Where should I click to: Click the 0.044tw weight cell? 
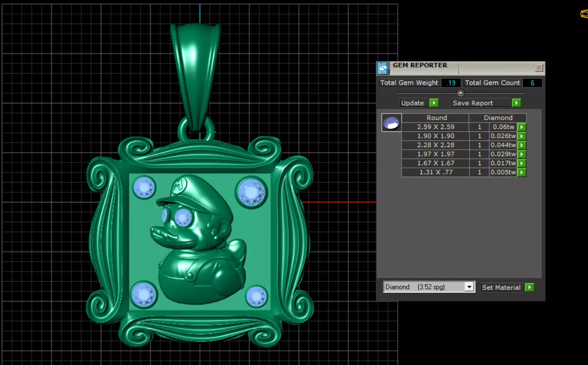[x=503, y=145]
